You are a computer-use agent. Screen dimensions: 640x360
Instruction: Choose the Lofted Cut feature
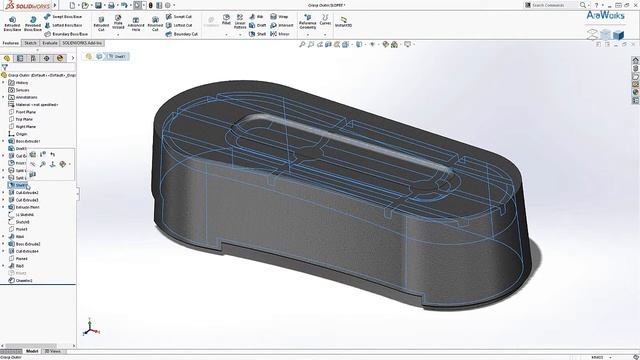[179, 25]
